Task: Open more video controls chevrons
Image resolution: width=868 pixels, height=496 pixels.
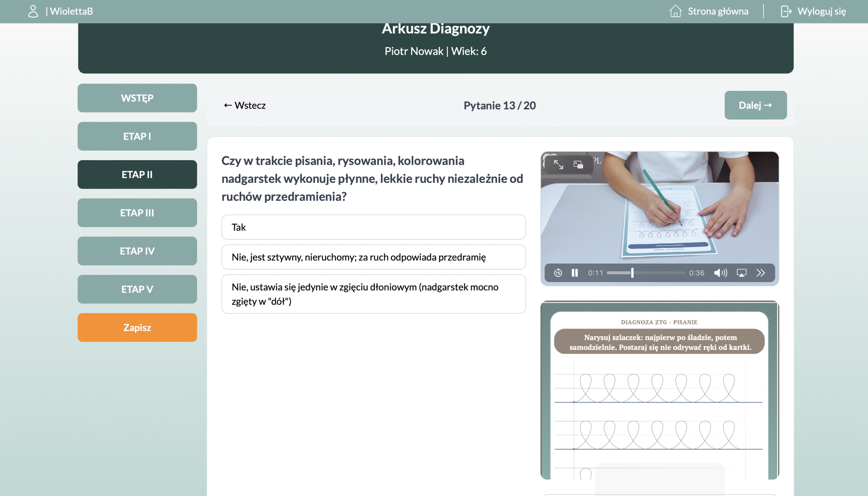Action: (x=761, y=273)
